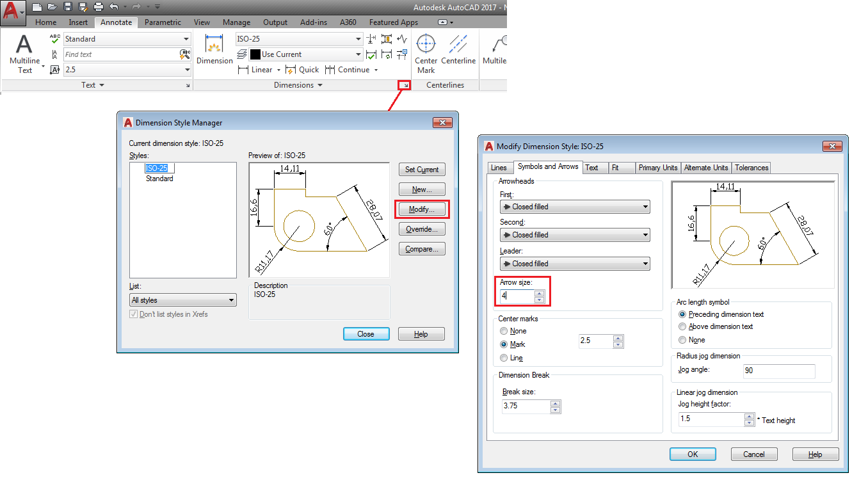
Task: Click the dimension Inspect icon with green check
Action: pos(371,54)
